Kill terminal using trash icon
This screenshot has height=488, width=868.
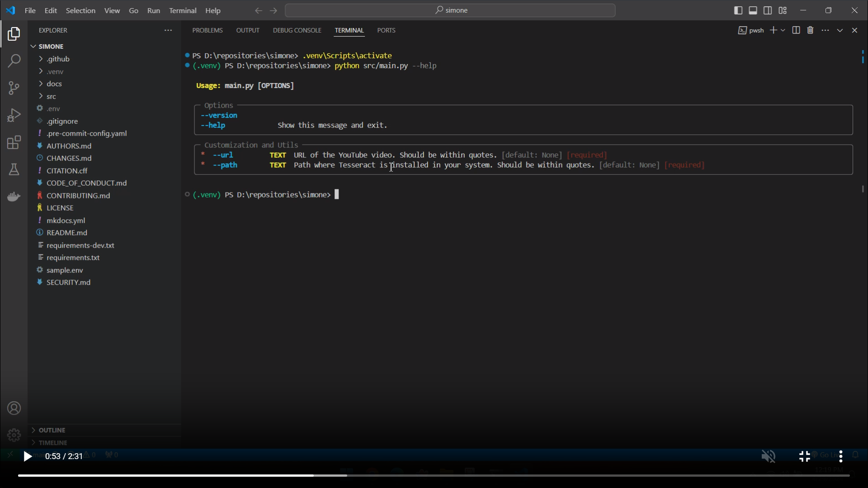811,30
